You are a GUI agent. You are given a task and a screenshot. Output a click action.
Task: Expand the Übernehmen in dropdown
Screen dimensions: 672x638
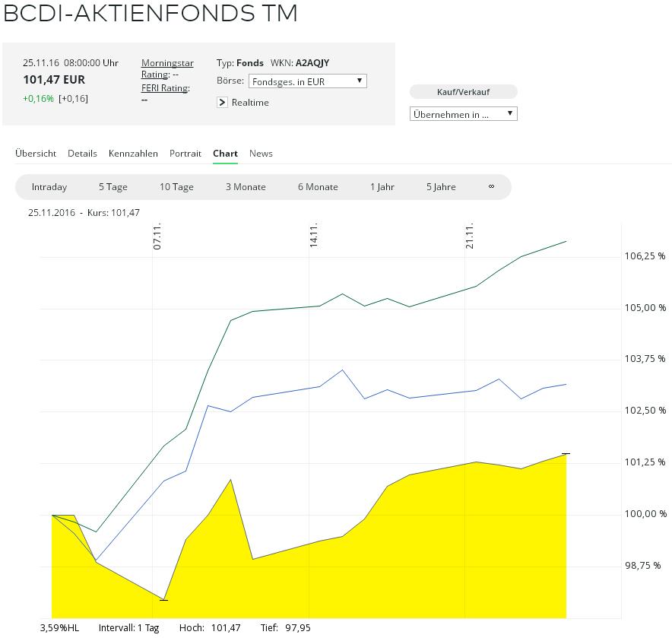pyautogui.click(x=464, y=114)
